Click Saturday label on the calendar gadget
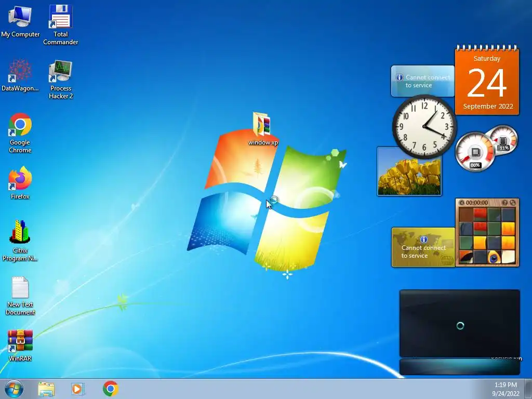Image resolution: width=532 pixels, height=399 pixels. pos(487,58)
